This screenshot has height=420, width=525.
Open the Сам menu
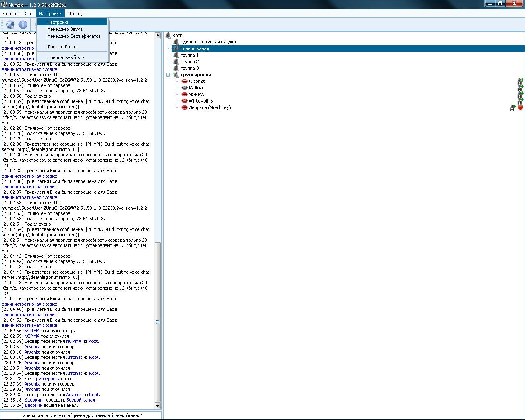(x=29, y=14)
